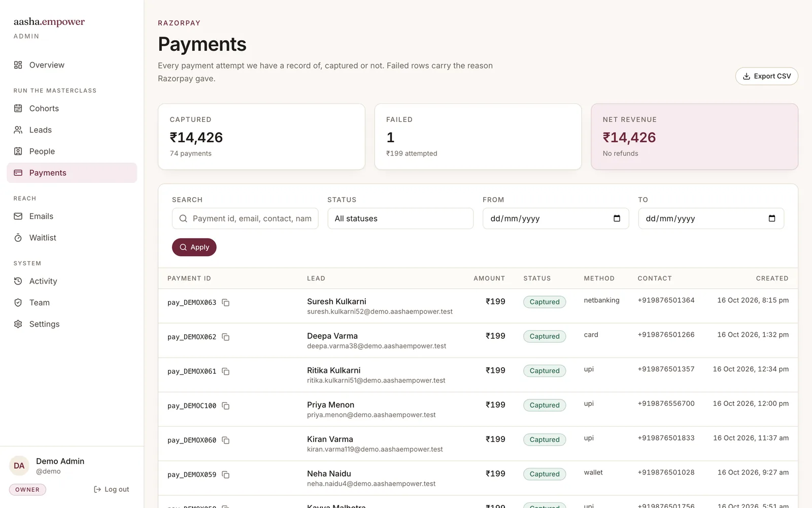812x508 pixels.
Task: Copy payment ID pay_DEMOC100
Action: (226, 406)
